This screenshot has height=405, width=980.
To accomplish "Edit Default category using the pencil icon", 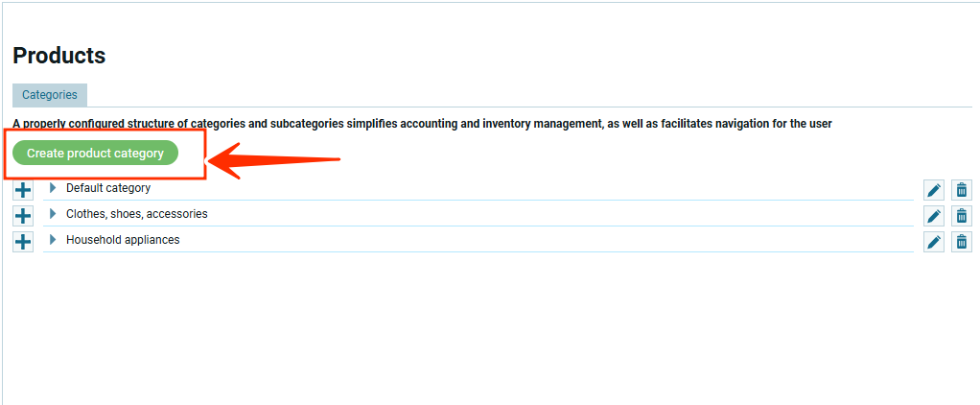I will click(934, 190).
